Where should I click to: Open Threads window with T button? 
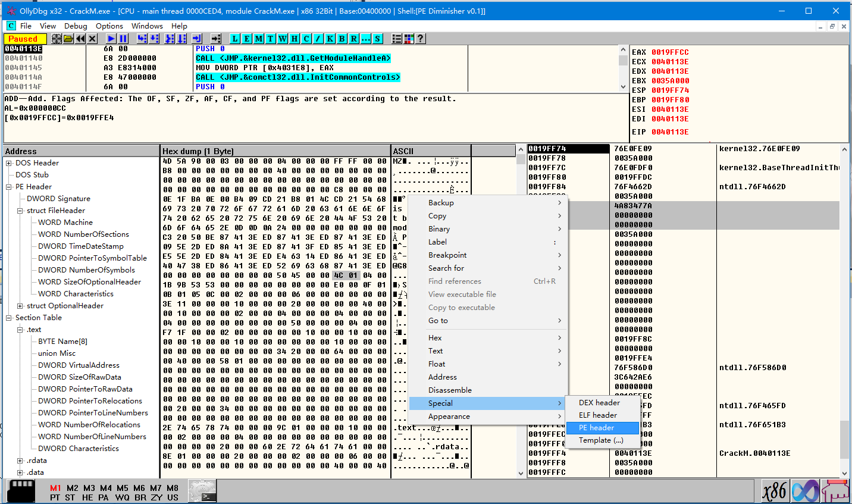271,39
